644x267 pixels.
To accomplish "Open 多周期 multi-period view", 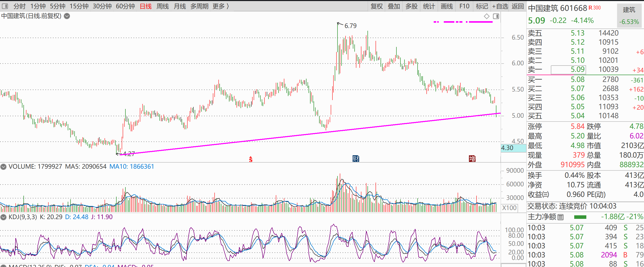I will 199,6.
